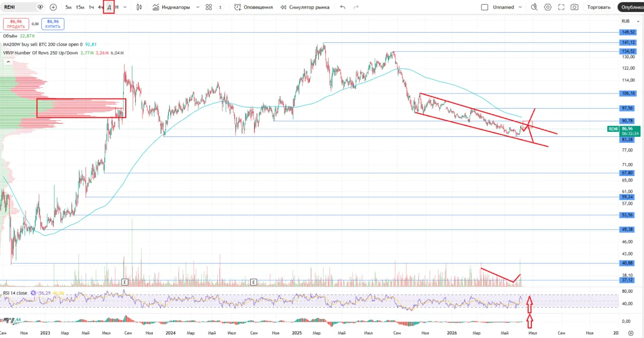
Task: Open the candlestick chart type selector
Action: pyautogui.click(x=139, y=7)
